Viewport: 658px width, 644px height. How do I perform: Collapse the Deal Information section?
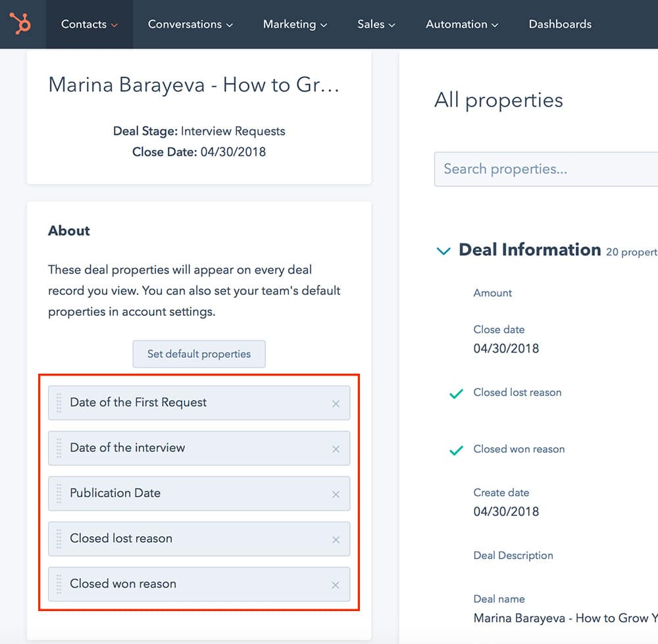pos(443,250)
